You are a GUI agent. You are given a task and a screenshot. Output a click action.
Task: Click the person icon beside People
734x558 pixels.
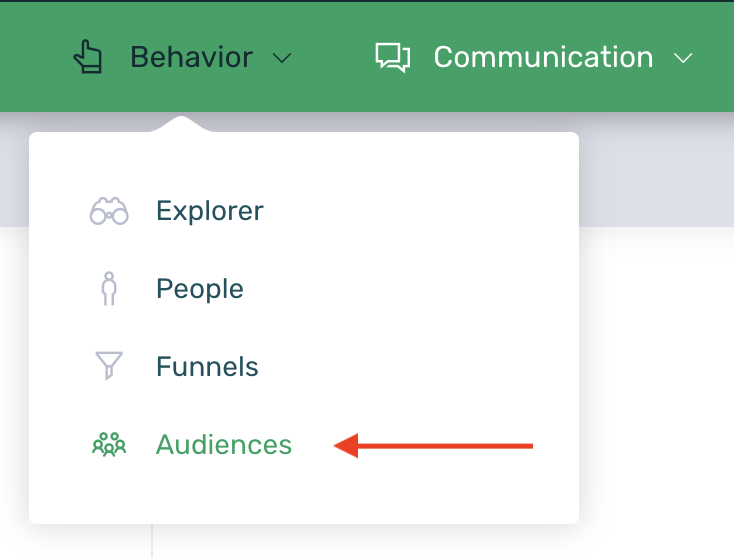109,289
